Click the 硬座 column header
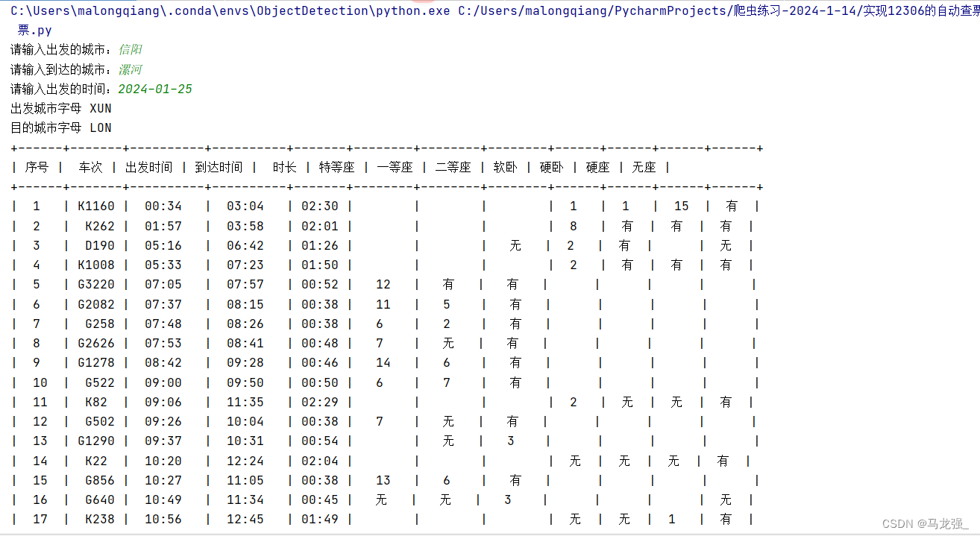This screenshot has height=536, width=980. pos(597,168)
